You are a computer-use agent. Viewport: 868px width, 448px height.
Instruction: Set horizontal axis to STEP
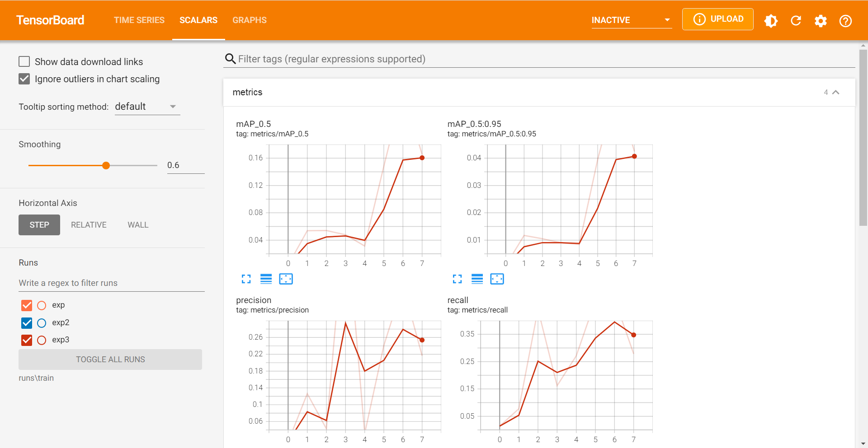[39, 225]
